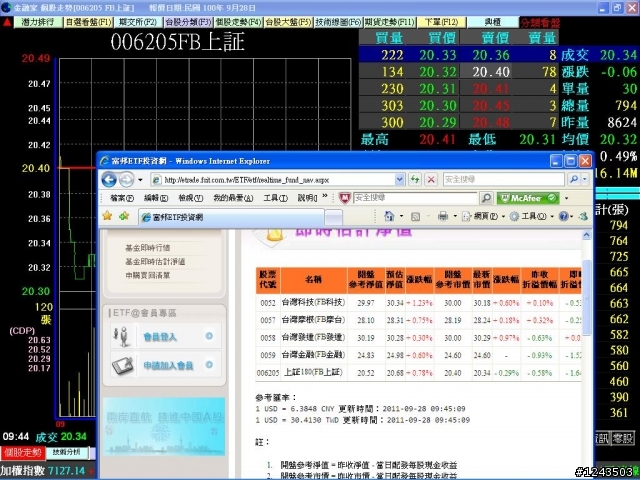Screen dimensions: 640x480
Task: Open recent pages dropdown next to forward button
Action: point(140,180)
